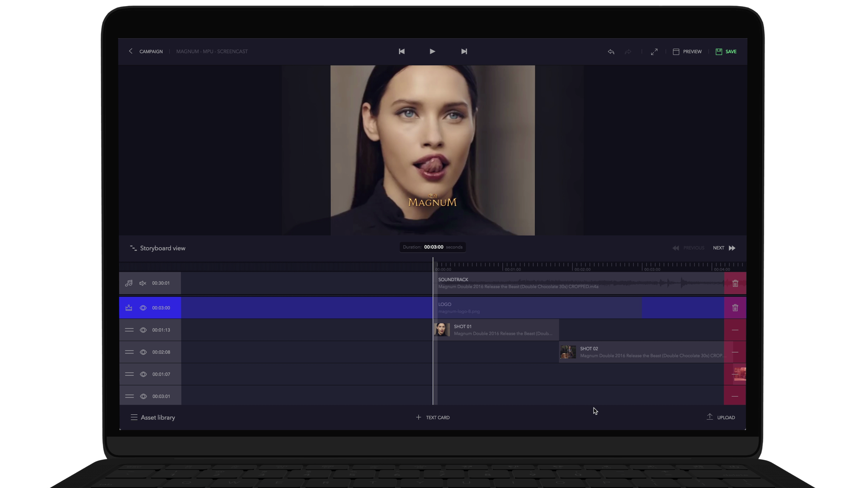Expand the editor to fullscreen
Viewport: 868px width, 488px height.
click(x=654, y=52)
